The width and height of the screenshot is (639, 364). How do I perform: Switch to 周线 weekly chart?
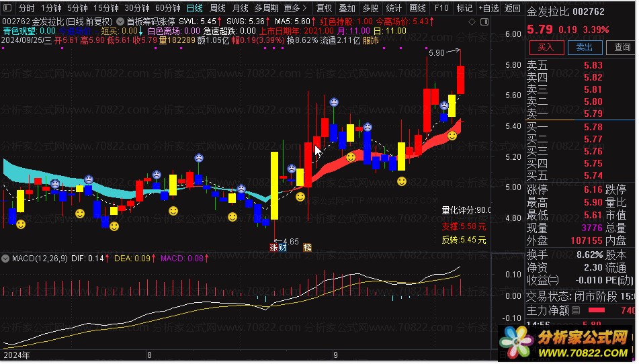click(x=218, y=8)
